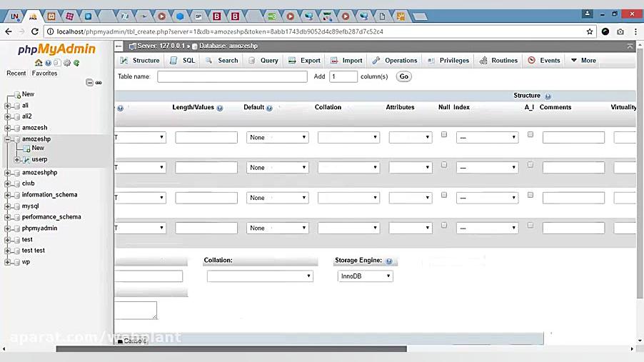Collapse the amozeshp database tree node

(x=7, y=139)
